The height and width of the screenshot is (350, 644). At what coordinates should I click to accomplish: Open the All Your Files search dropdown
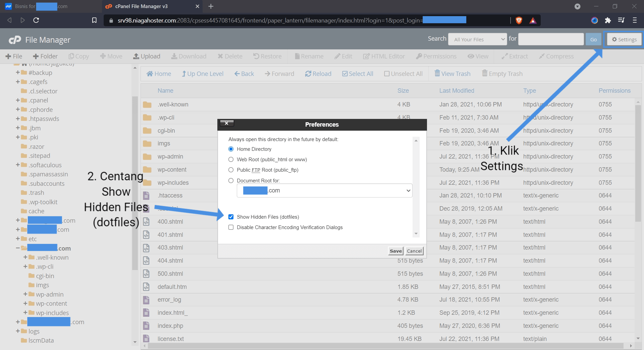[477, 39]
